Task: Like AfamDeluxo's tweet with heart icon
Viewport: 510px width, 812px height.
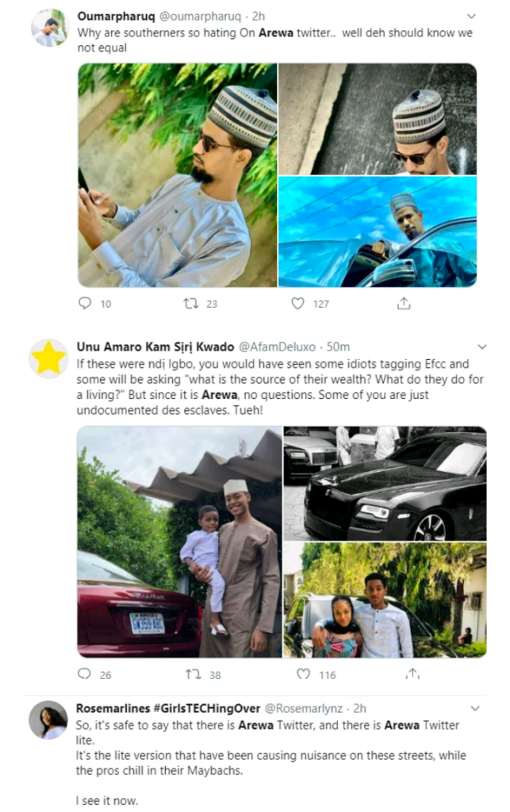Action: tap(303, 674)
